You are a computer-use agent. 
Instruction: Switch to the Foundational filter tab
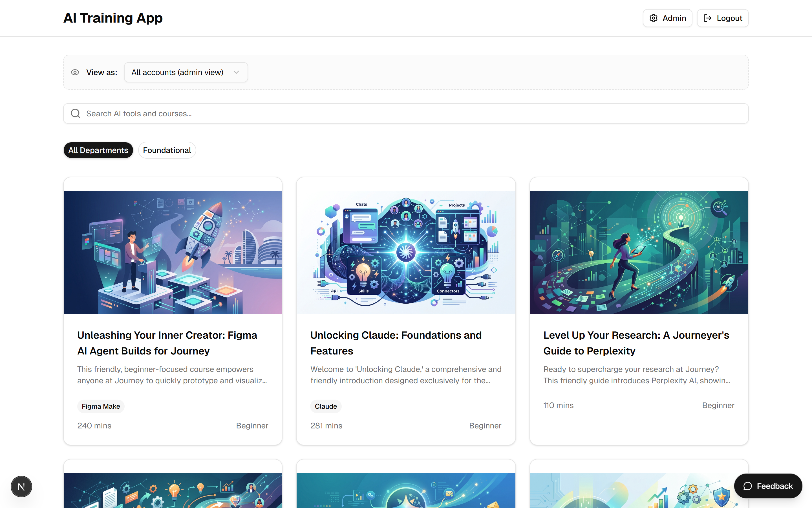pyautogui.click(x=167, y=150)
